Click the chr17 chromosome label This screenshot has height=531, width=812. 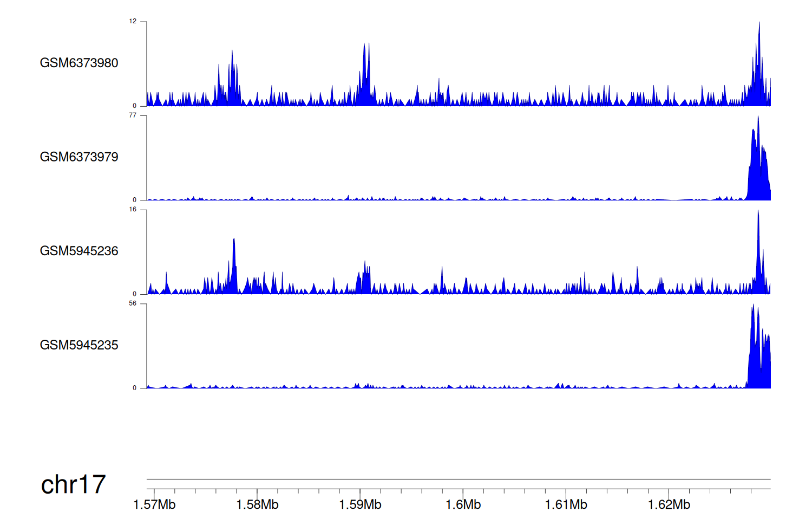[73, 484]
